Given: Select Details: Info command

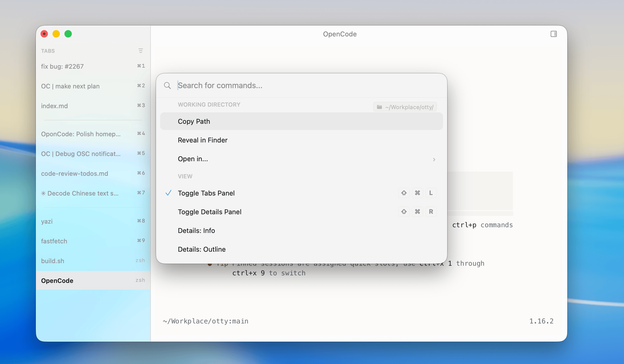Looking at the screenshot, I should coord(301,231).
